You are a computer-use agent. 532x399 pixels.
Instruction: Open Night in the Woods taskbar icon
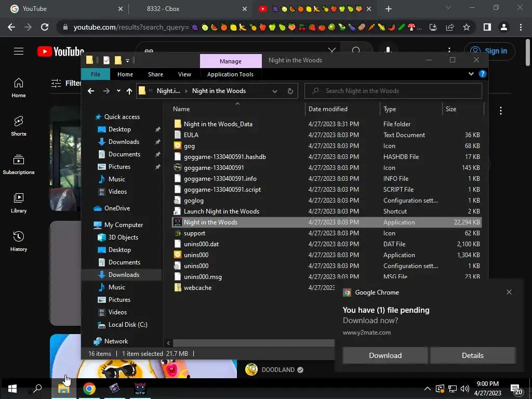(x=140, y=389)
